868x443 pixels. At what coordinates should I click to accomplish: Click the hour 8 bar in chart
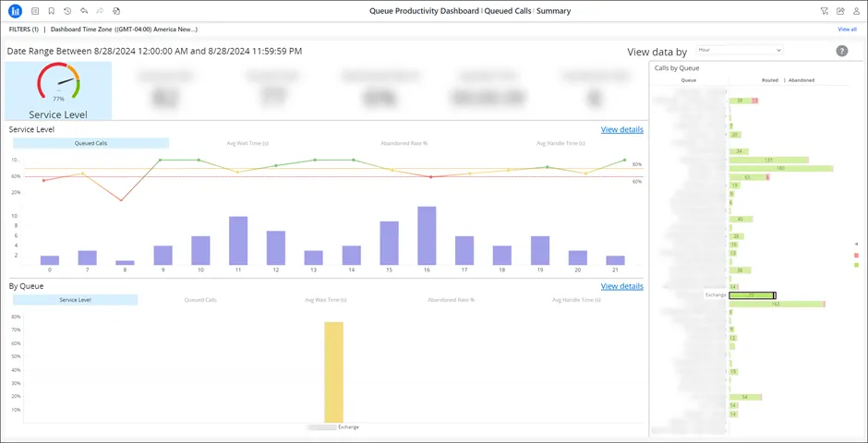click(125, 263)
